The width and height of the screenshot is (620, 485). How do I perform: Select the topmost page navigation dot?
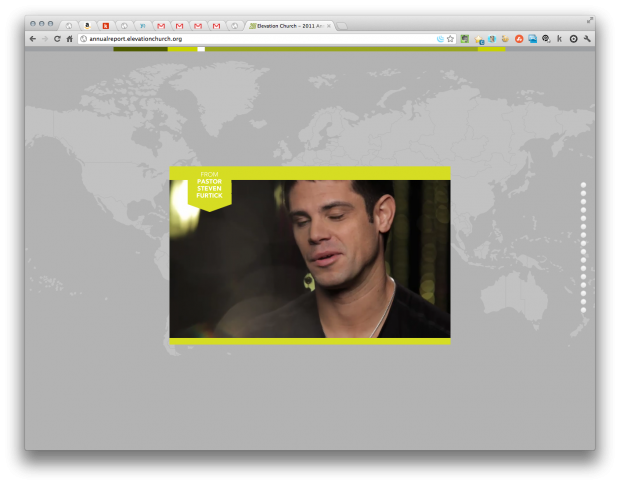(583, 185)
